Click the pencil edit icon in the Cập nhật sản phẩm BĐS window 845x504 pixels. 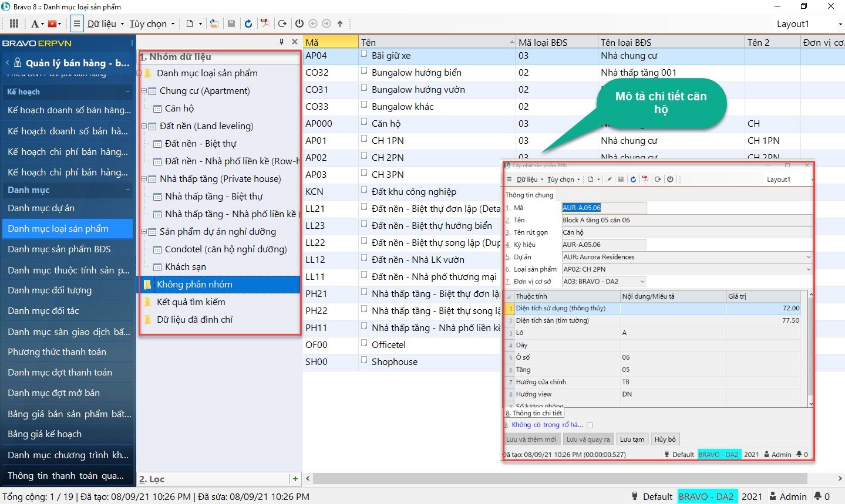tap(609, 180)
